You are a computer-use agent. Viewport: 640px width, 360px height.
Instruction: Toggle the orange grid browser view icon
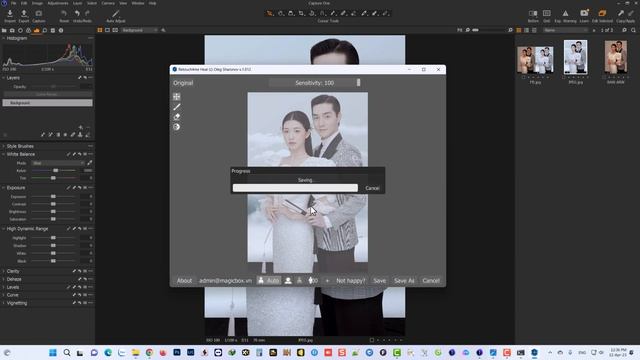coord(519,30)
